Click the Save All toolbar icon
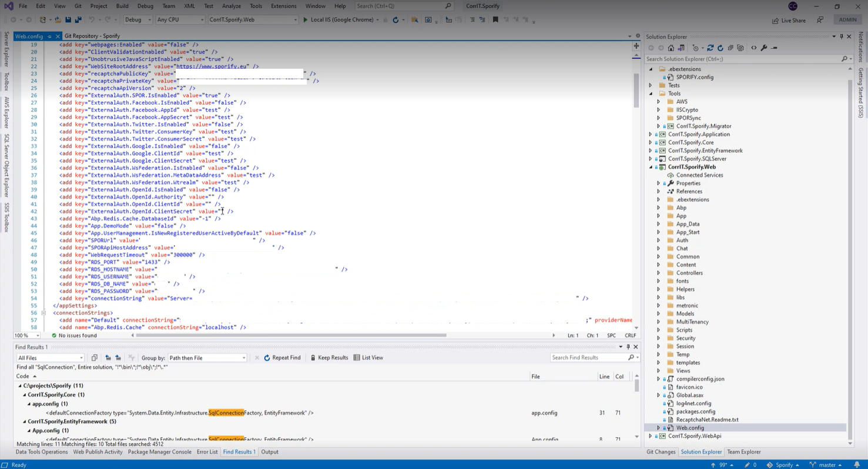Image resolution: width=868 pixels, height=469 pixels. [x=78, y=20]
